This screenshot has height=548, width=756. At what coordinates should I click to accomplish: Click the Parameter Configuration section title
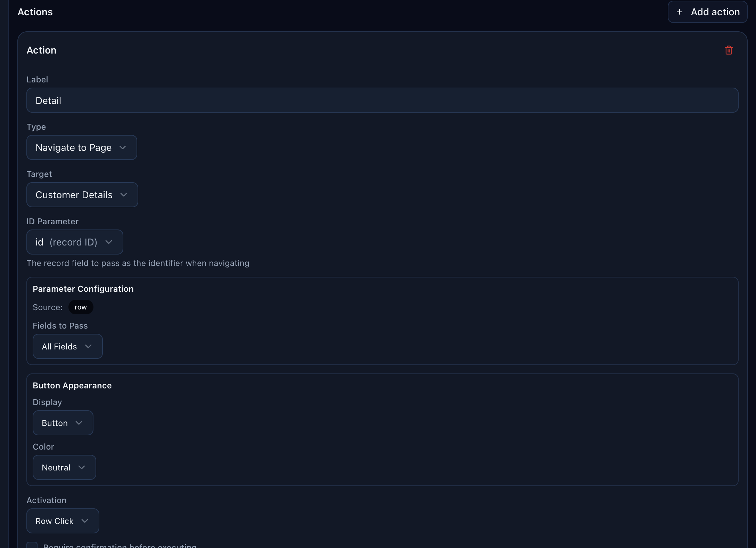(x=83, y=289)
